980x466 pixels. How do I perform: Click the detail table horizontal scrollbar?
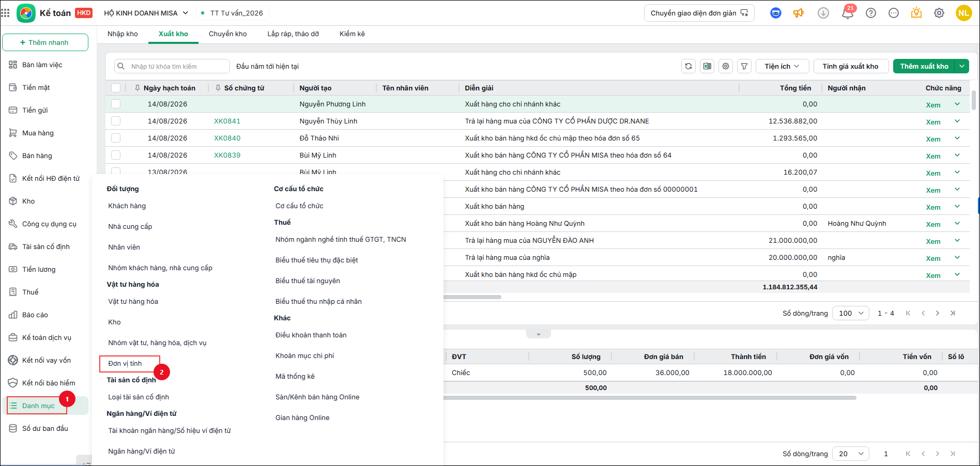point(650,398)
